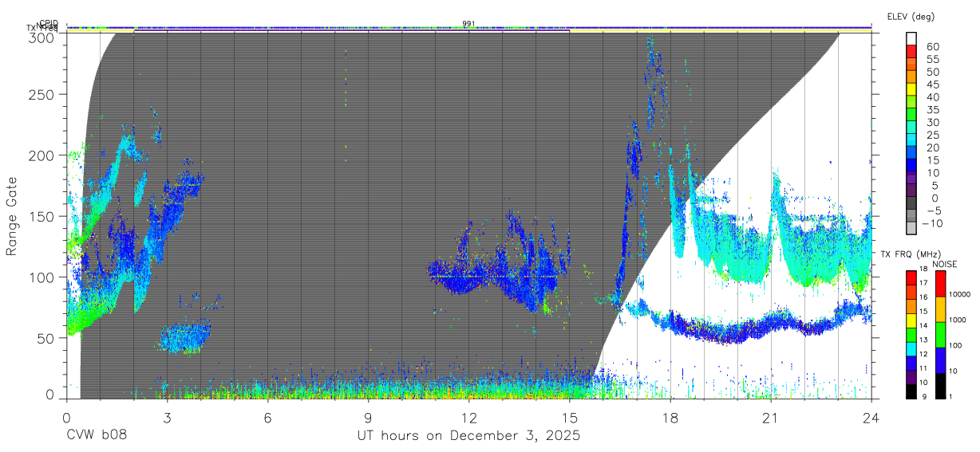Click the 'ELEV (deg)' legend title
Image resolution: width=980 pixels, height=452 pixels.
pos(911,16)
